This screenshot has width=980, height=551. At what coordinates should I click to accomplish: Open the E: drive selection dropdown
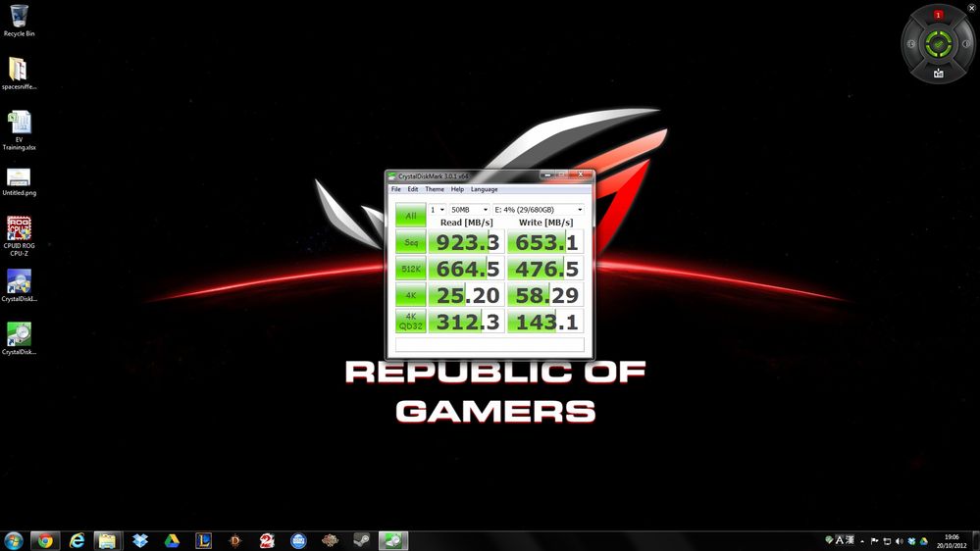pyautogui.click(x=539, y=209)
